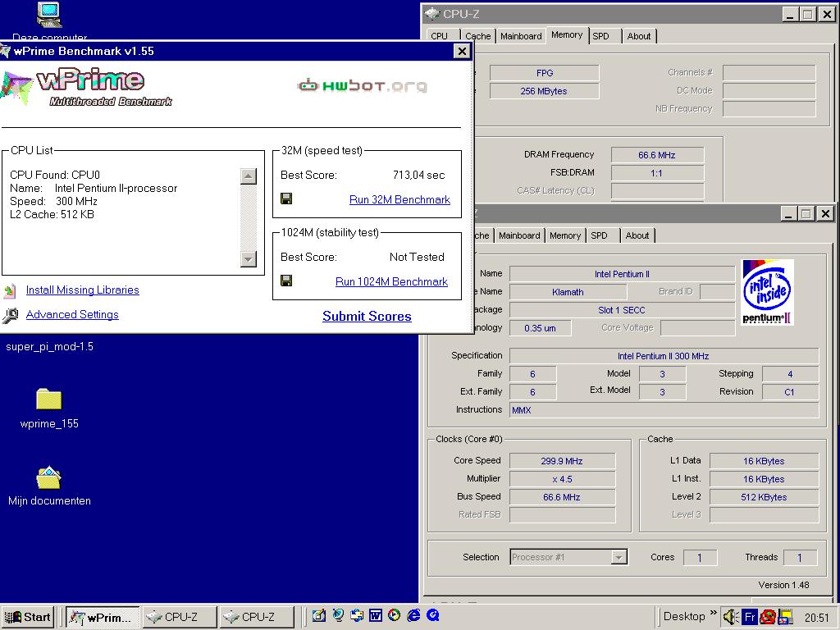Click the FSB:DRAM 1:1 field
Viewport: 840px width, 630px height.
coord(657,173)
